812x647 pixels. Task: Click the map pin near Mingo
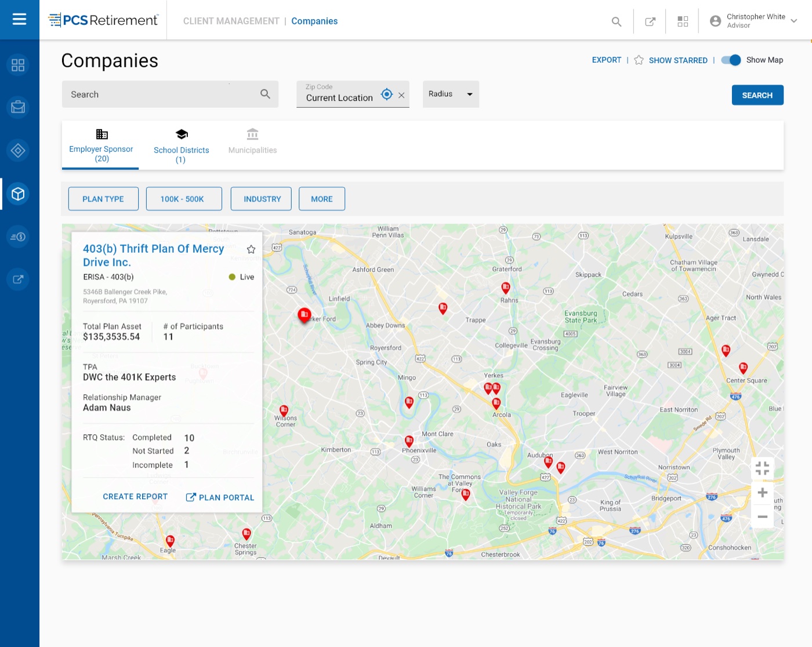409,402
